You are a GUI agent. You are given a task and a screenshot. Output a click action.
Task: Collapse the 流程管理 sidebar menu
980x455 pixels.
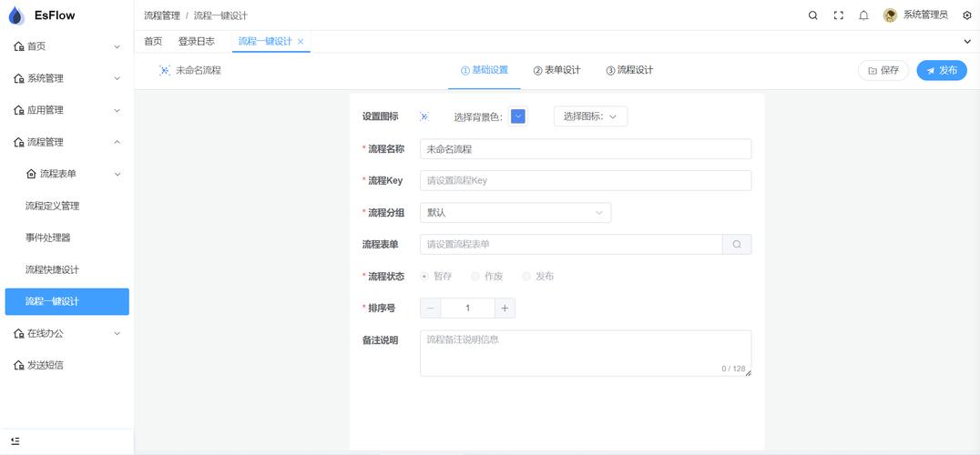(117, 142)
